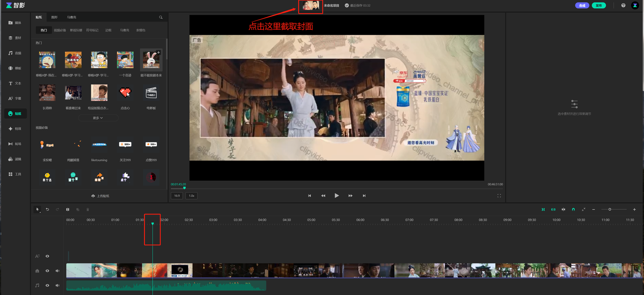Screen dimensions: 644x295
Task: Select the 符号标记 sticker category
Action: (x=92, y=30)
